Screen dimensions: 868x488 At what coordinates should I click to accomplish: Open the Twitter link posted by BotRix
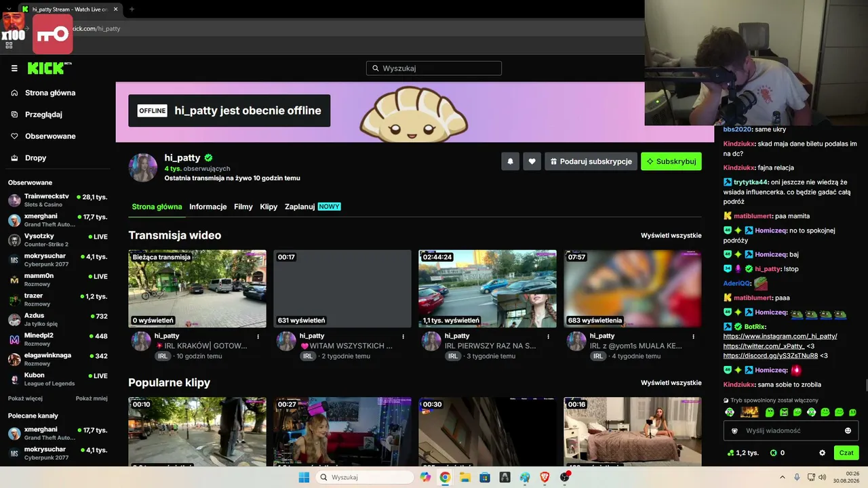764,346
